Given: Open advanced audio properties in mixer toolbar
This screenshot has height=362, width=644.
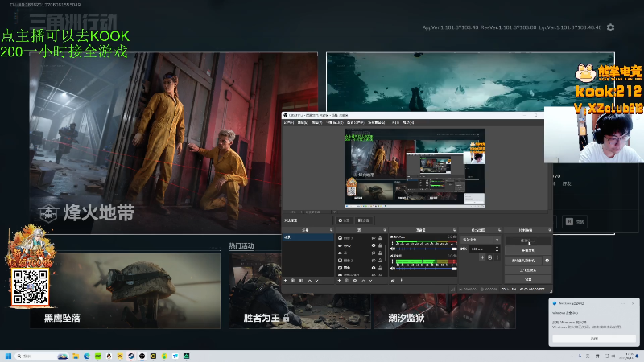Looking at the screenshot, I should (x=393, y=280).
